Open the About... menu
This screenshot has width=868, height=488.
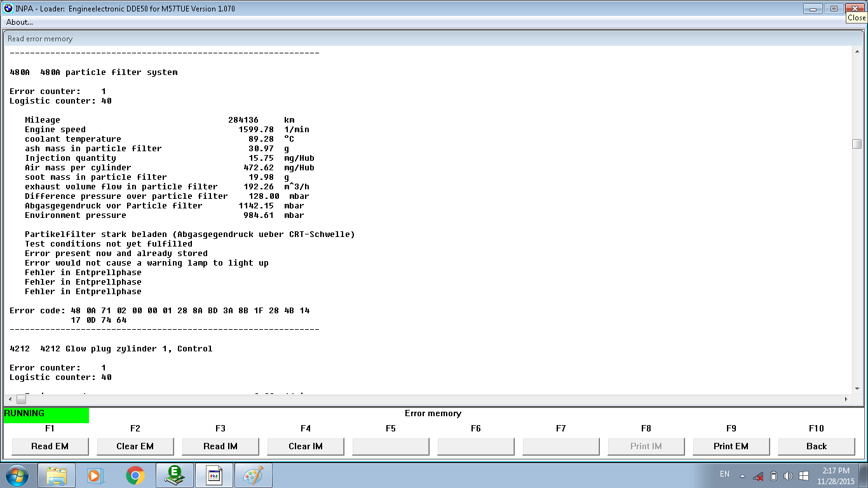(x=20, y=22)
